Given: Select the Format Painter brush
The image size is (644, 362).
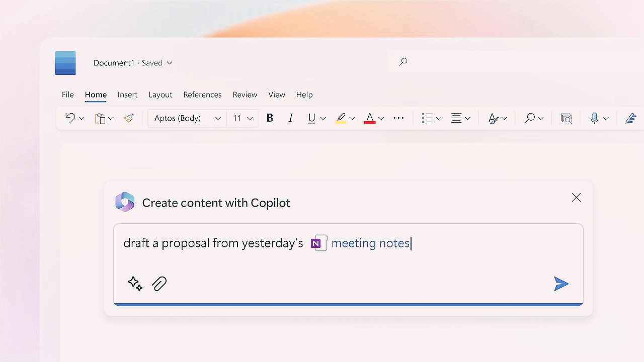Looking at the screenshot, I should 129,118.
